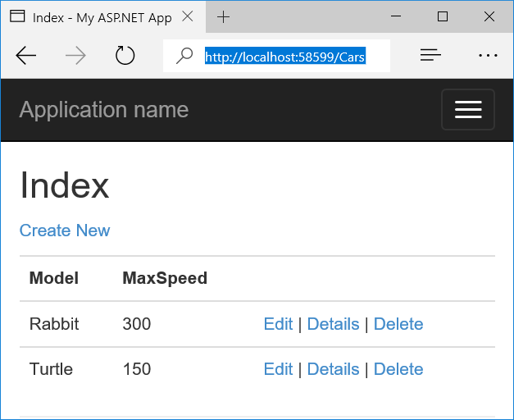Edit the Rabbit car entry
Screen dimensions: 514x420
pos(278,324)
